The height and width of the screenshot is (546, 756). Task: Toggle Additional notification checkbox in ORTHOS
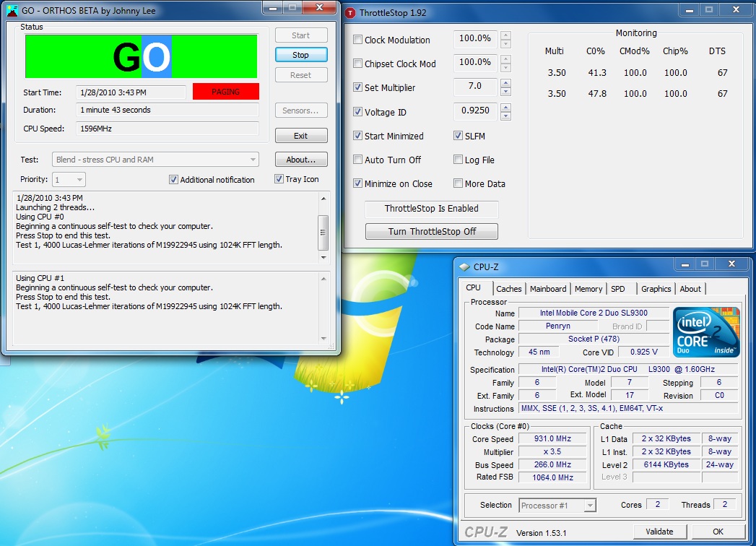tap(173, 179)
